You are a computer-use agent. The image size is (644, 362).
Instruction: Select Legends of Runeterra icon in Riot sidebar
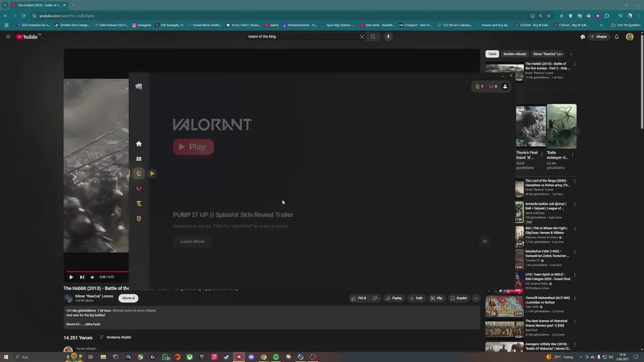[x=139, y=219]
